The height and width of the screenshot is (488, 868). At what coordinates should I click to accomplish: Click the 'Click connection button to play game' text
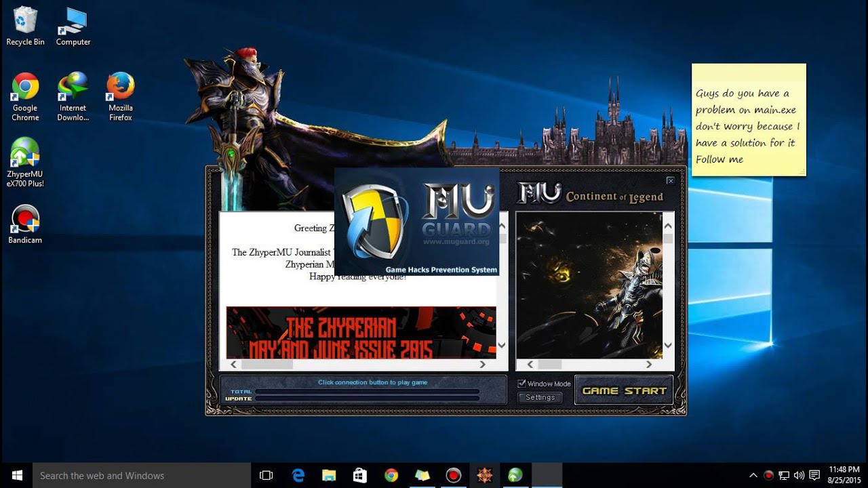[372, 382]
